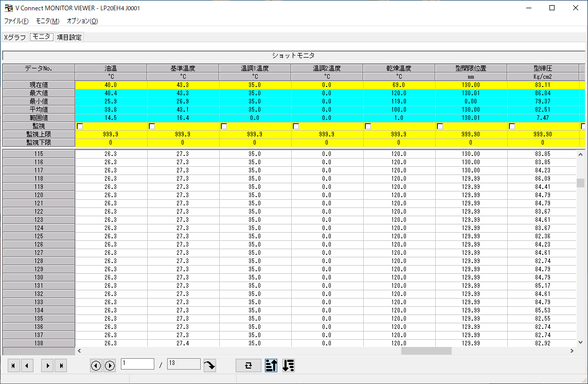Click the 乾燥温度 current value 69.0
The image size is (588, 384).
pyautogui.click(x=399, y=85)
